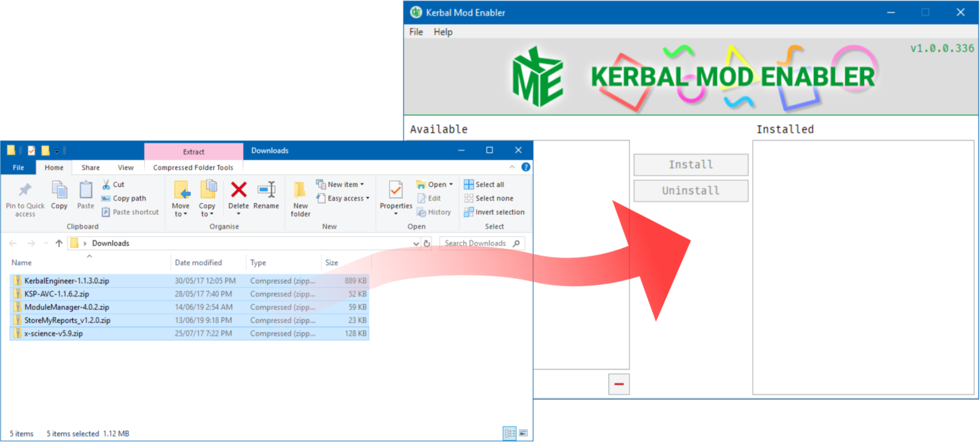Switch to the View ribbon tab
Image resolution: width=980 pixels, height=442 pixels.
coord(126,167)
